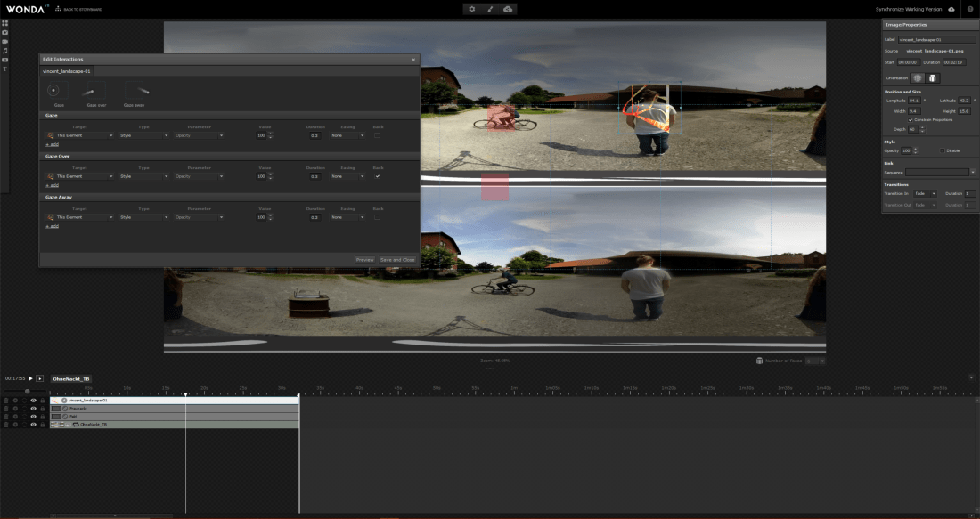Open the settings gear in top toolbar
The width and height of the screenshot is (980, 519).
pos(472,9)
